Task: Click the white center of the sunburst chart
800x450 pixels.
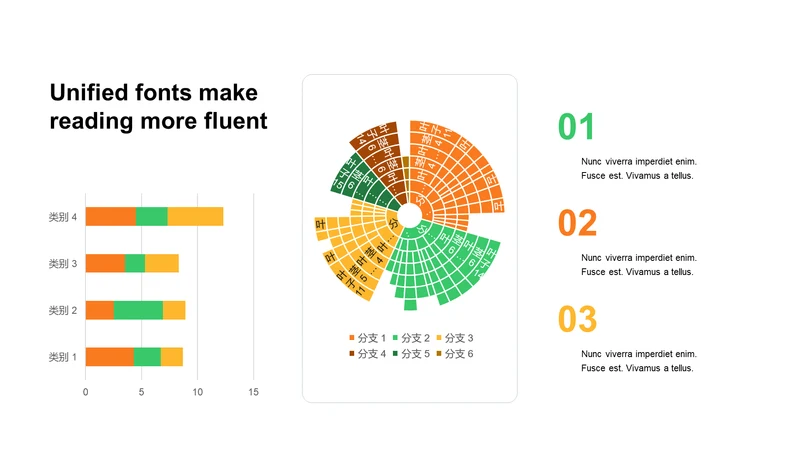Action: pos(409,215)
